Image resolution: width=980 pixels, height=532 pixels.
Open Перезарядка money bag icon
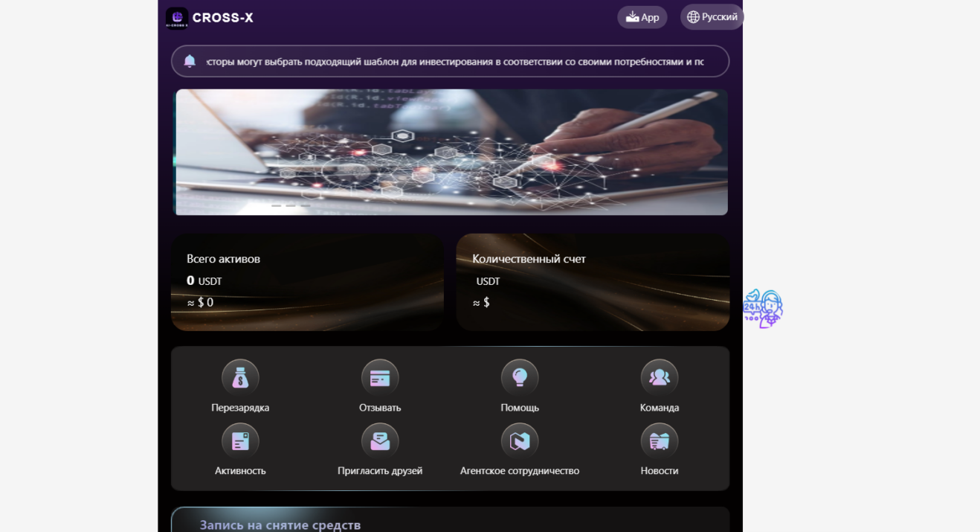[240, 378]
